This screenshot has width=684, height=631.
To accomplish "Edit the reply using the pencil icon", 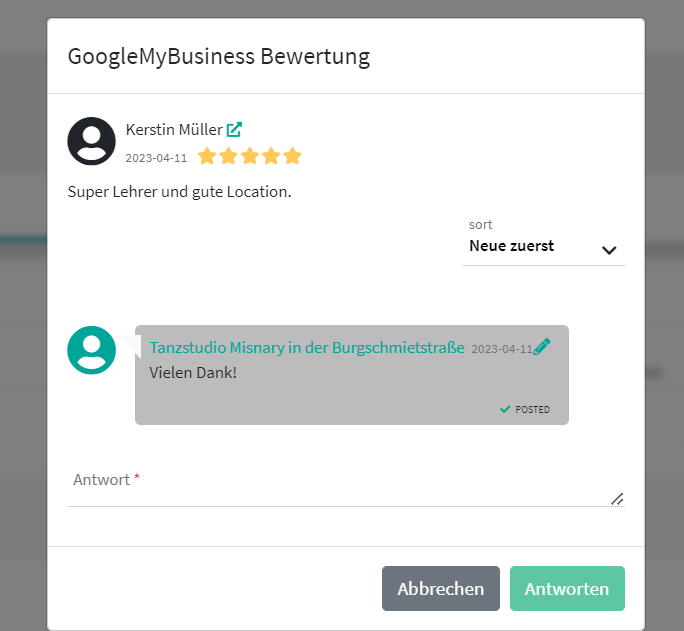I will pos(542,347).
